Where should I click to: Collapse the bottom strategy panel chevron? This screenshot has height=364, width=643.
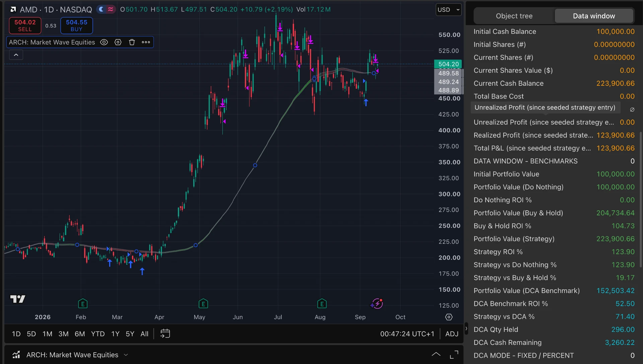pyautogui.click(x=436, y=354)
